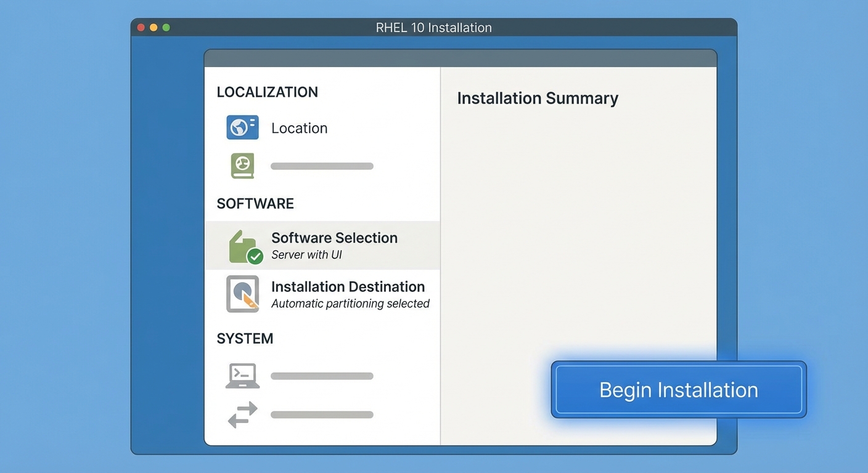This screenshot has width=868, height=473.
Task: Click the globe Location icon
Action: point(242,127)
